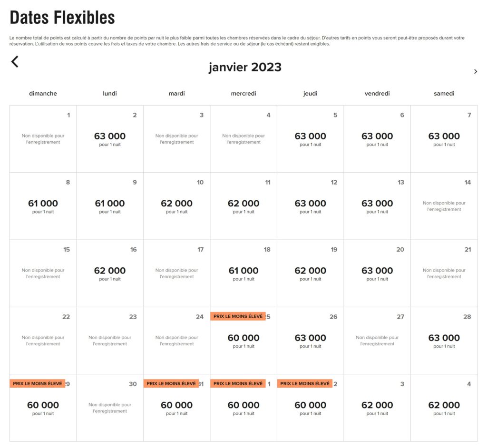Select January 10 at 62 000 points
Image resolution: width=487 pixels, height=448 pixels.
(x=176, y=206)
